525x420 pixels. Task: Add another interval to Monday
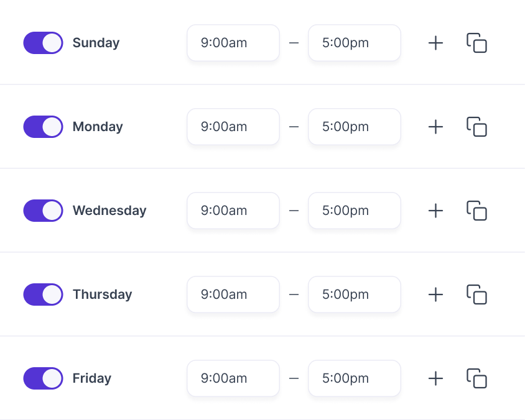coord(435,127)
